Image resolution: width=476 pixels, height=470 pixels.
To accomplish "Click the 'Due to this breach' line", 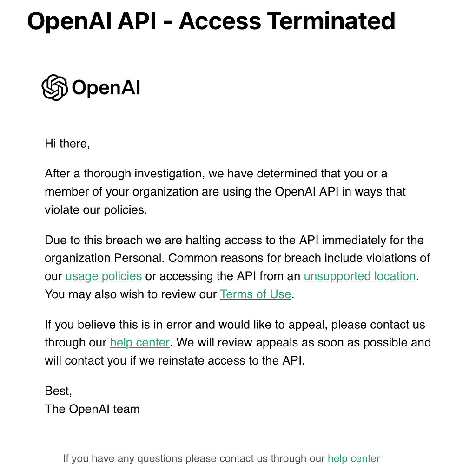I will point(234,240).
